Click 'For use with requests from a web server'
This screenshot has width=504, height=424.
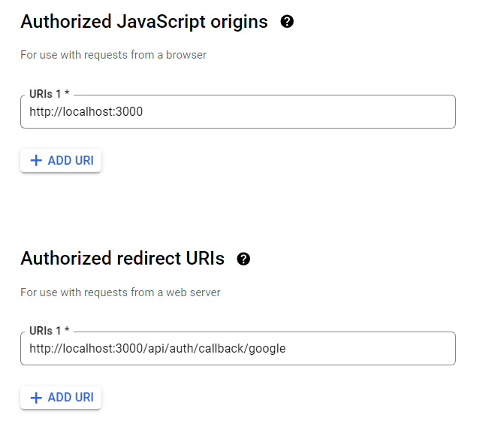(120, 292)
